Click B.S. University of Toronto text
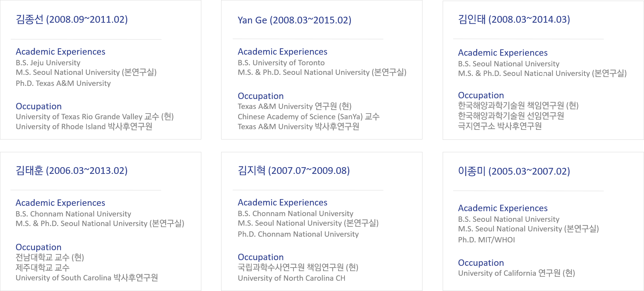The width and height of the screenshot is (644, 291). (x=281, y=63)
